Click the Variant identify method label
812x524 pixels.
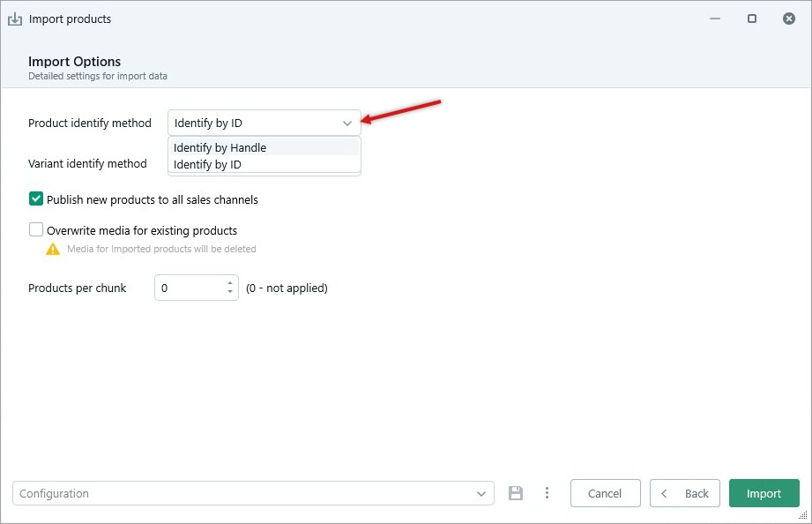coord(87,164)
